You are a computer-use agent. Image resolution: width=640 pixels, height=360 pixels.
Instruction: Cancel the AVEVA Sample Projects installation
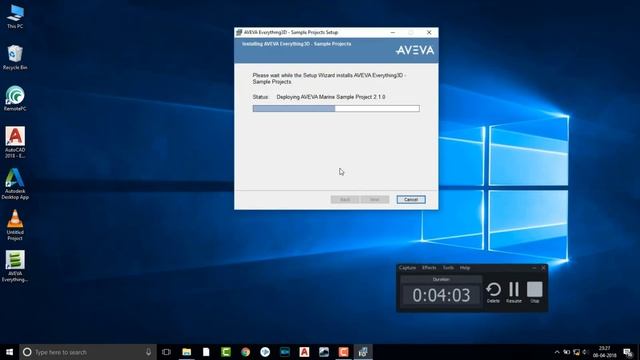click(x=411, y=200)
